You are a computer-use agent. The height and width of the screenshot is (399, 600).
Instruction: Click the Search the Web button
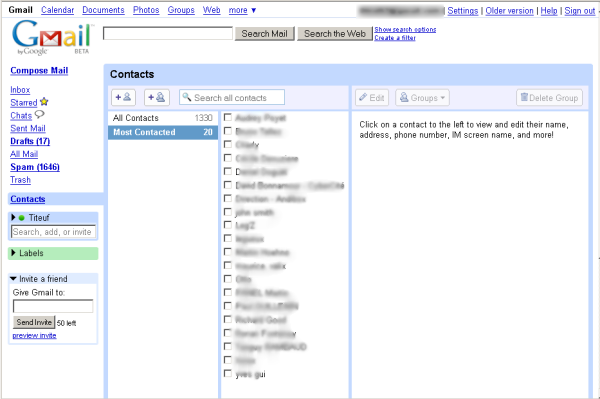(335, 34)
